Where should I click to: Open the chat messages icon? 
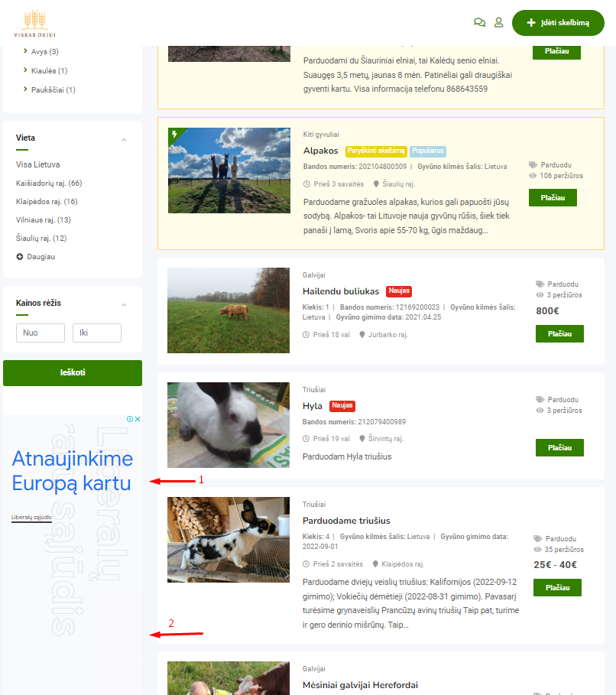coord(479,23)
